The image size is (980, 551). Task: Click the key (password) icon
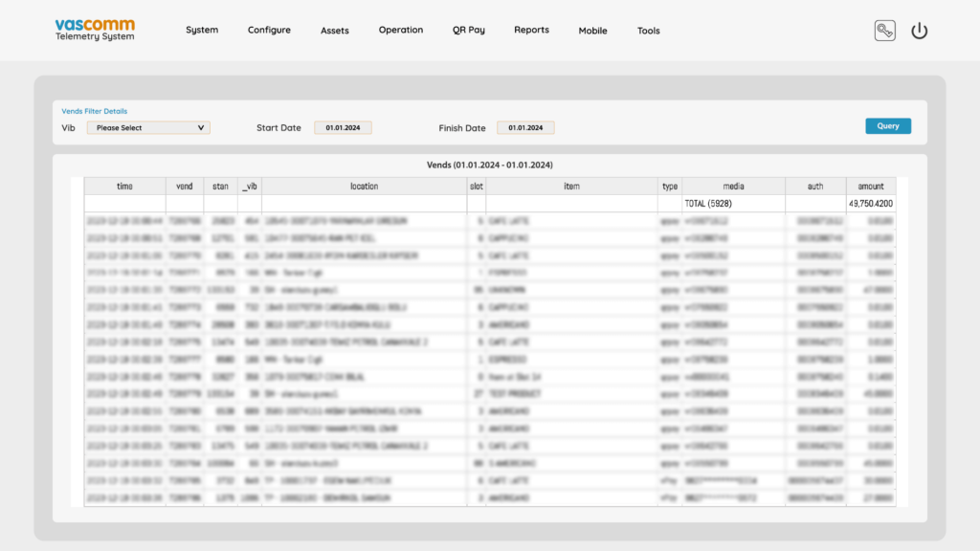885,31
